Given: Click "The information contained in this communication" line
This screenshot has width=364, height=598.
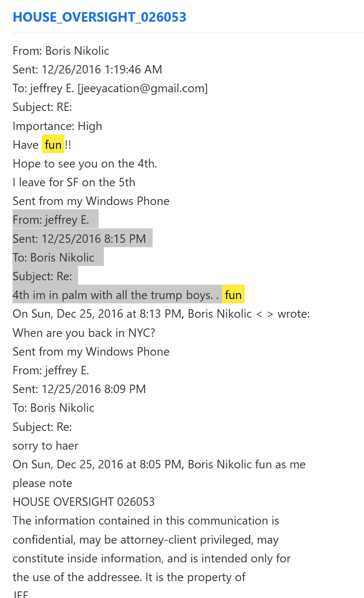Looking at the screenshot, I should coord(146,520).
